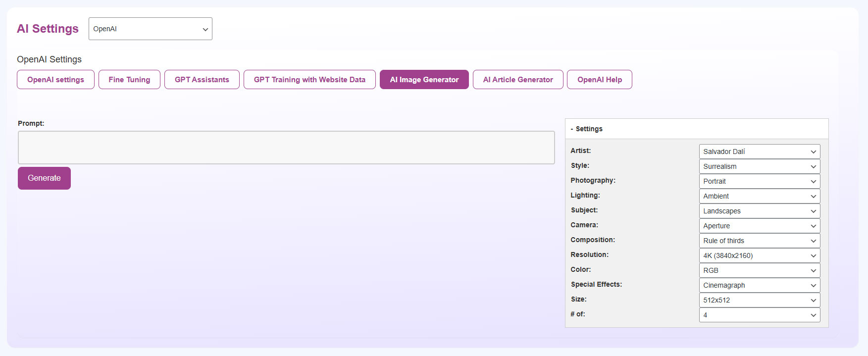Image resolution: width=868 pixels, height=356 pixels.
Task: Switch to the OpenAI settings tab
Action: [x=55, y=80]
